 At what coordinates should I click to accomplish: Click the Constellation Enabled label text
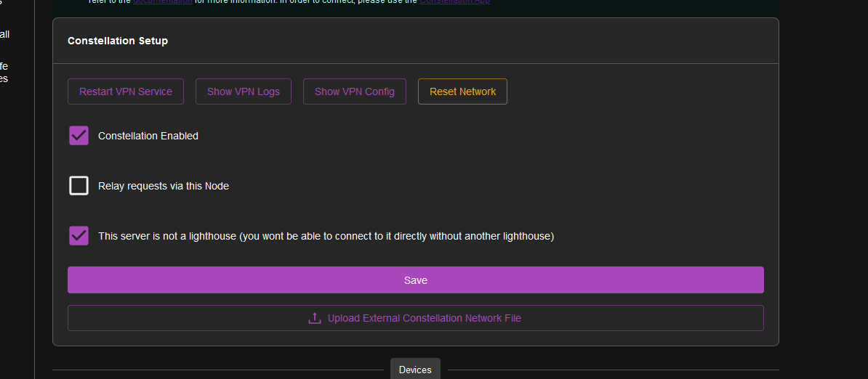click(x=148, y=136)
